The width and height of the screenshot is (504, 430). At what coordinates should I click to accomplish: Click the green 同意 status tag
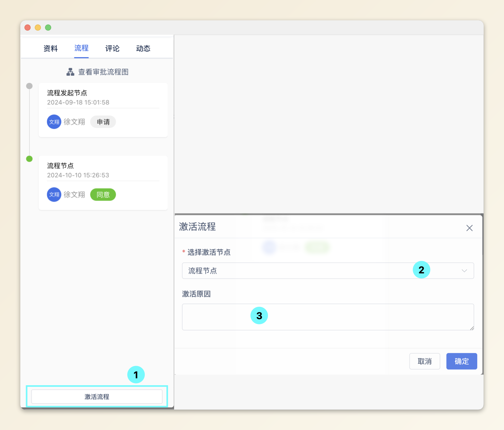click(103, 194)
